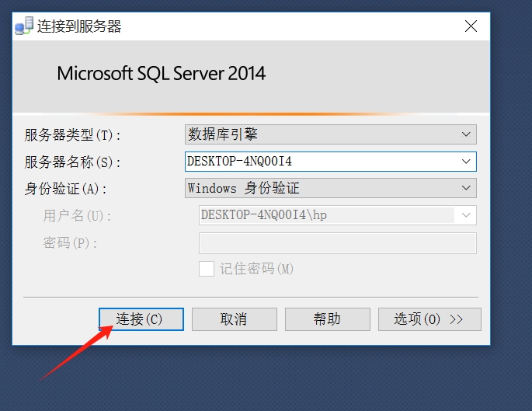Close the 连接到服务器 dialog
Viewport: 532px width, 411px height.
pos(471,26)
